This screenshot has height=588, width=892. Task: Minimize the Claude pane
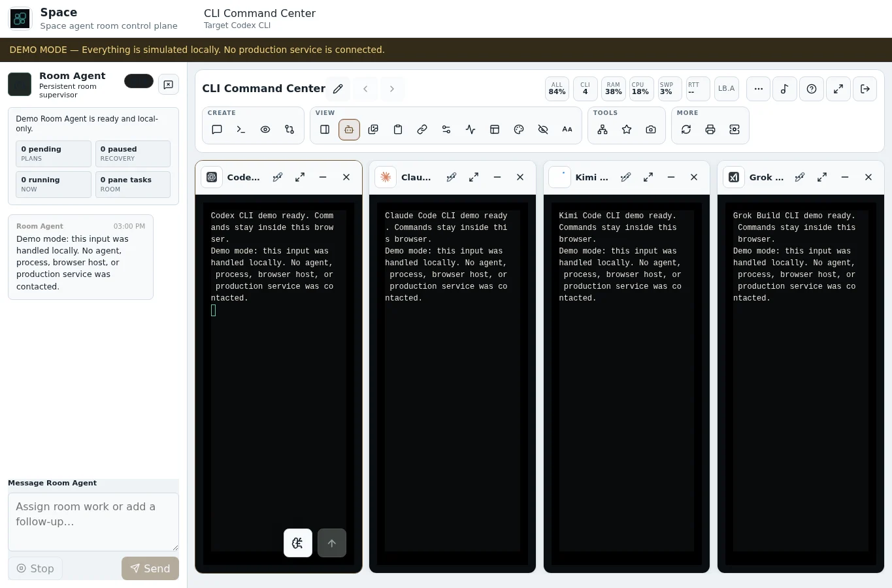497,177
